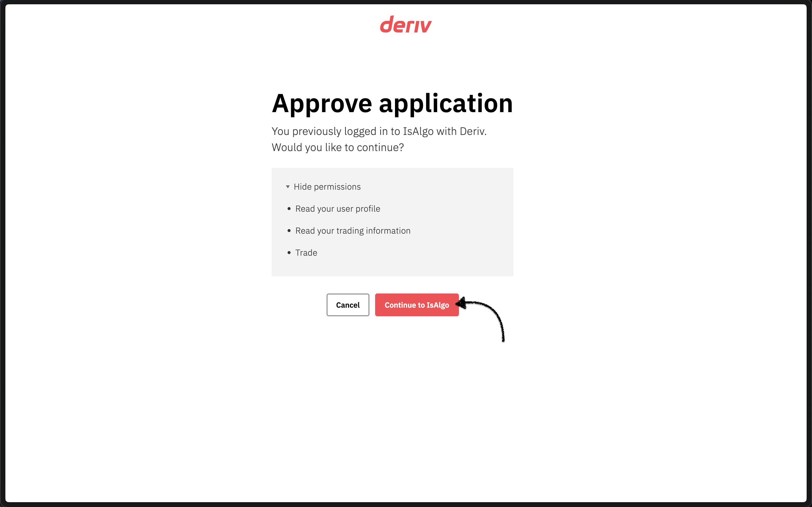Click the bullet beside Read your trading information
The image size is (812, 507).
click(x=289, y=230)
